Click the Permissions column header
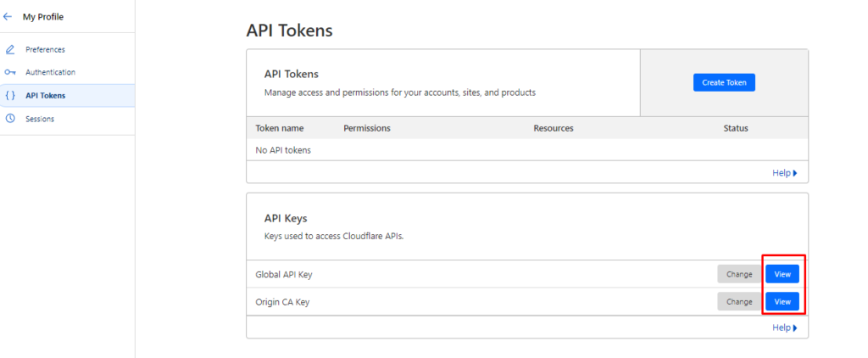The height and width of the screenshot is (358, 868). pos(367,128)
